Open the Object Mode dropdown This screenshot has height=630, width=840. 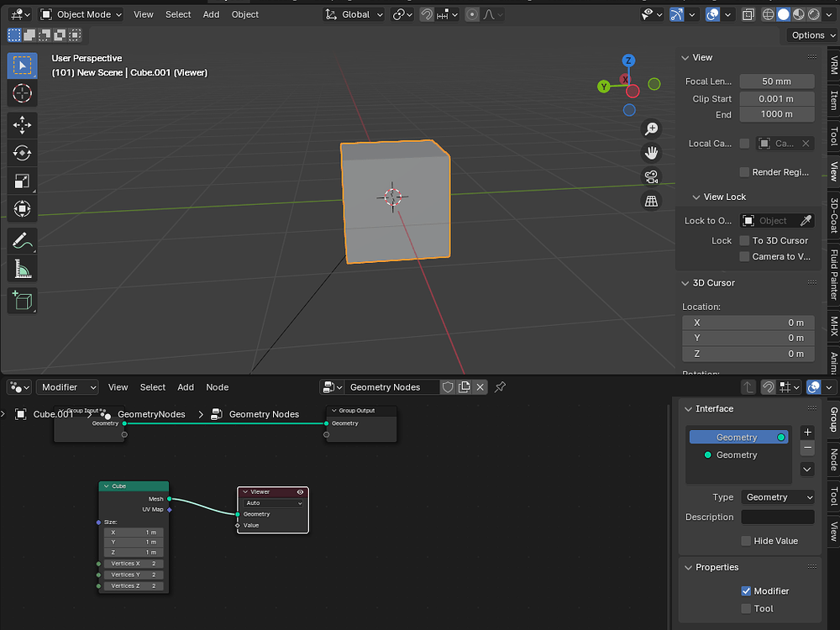(81, 14)
